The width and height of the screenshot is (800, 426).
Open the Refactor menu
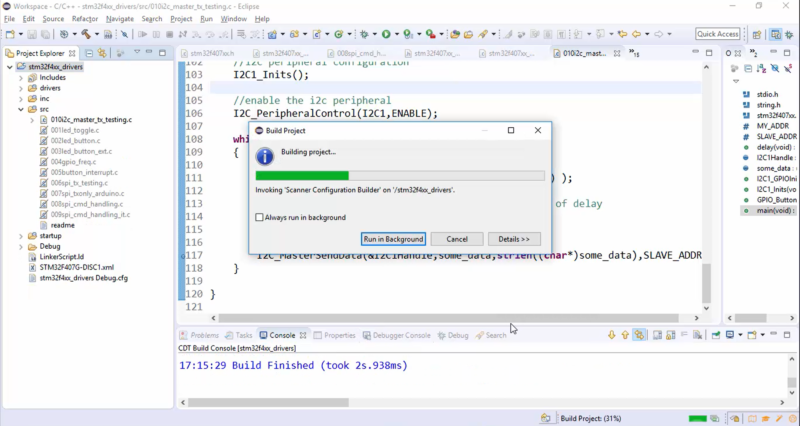click(85, 19)
